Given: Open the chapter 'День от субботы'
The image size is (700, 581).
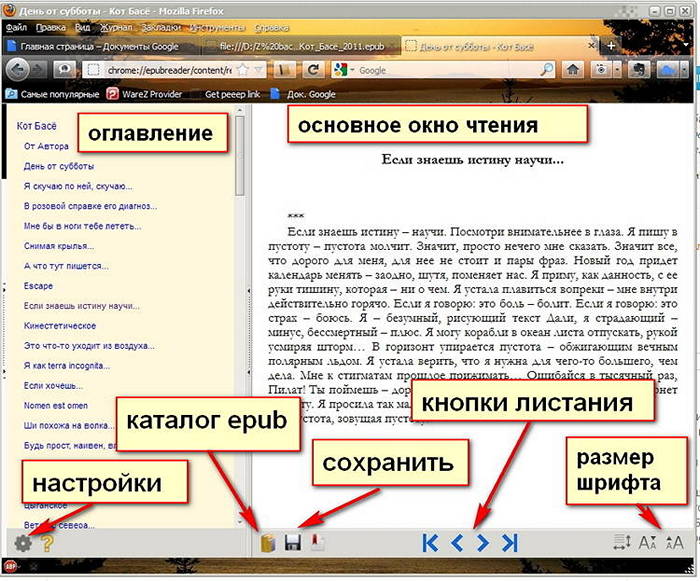Looking at the screenshot, I should pos(59,165).
